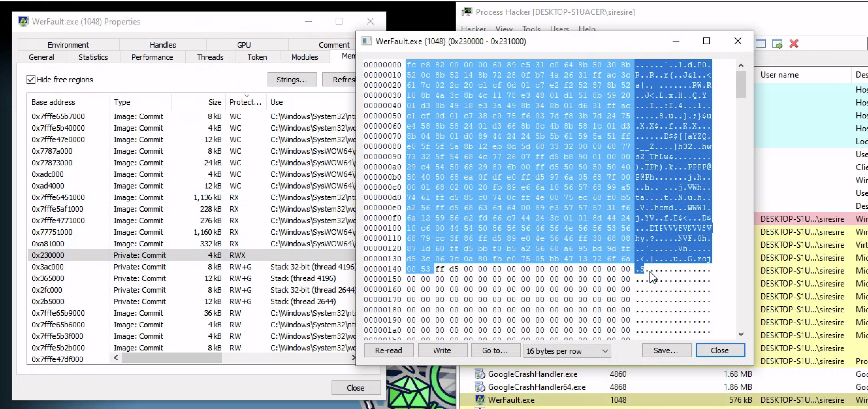The height and width of the screenshot is (409, 868).
Task: Click the red X terminate toolbar icon
Action: pyautogui.click(x=794, y=44)
